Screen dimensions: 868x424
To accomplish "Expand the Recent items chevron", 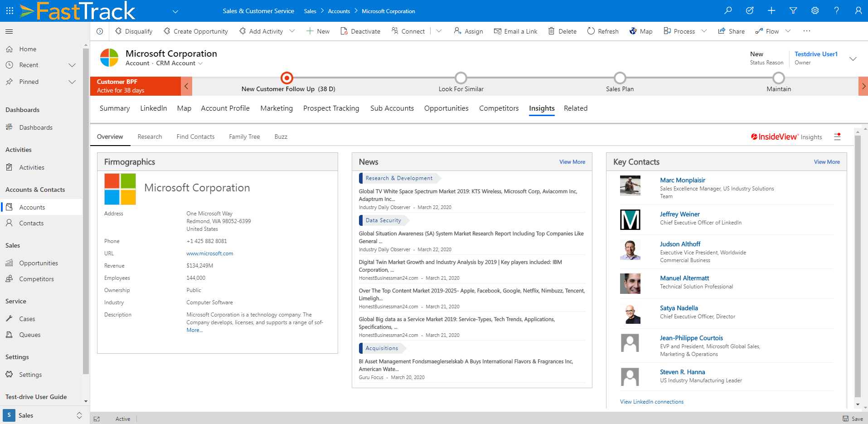I will (x=72, y=65).
